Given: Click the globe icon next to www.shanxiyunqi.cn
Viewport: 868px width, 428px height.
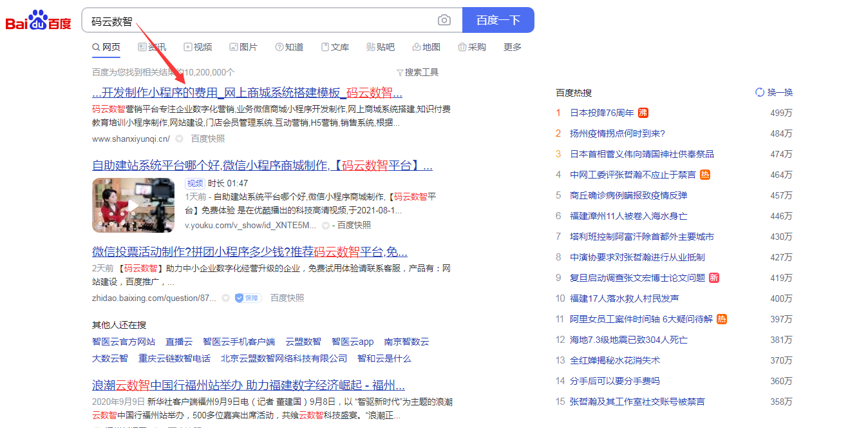Looking at the screenshot, I should [x=178, y=138].
